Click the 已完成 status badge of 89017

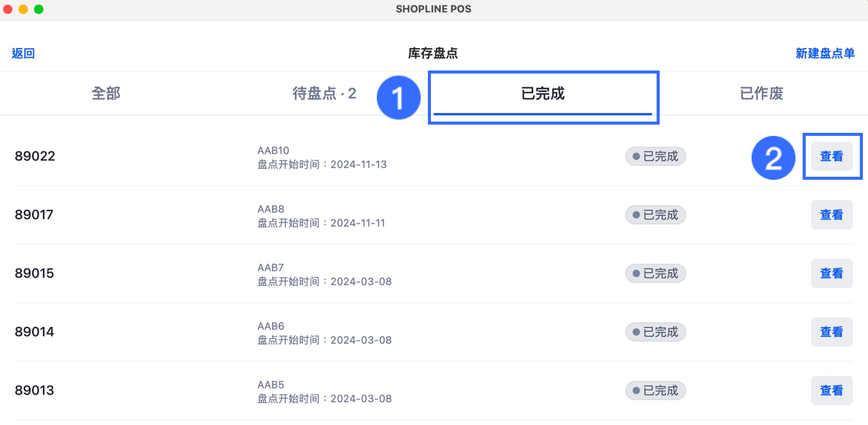coord(656,215)
